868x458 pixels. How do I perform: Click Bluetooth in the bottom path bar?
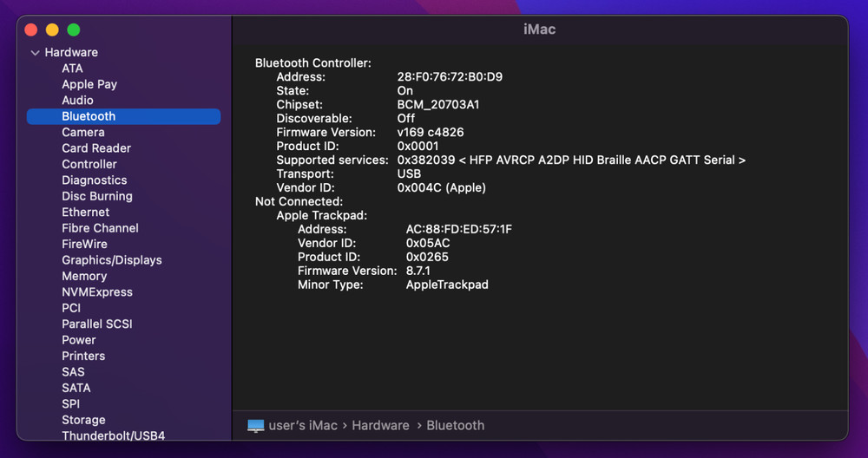455,426
